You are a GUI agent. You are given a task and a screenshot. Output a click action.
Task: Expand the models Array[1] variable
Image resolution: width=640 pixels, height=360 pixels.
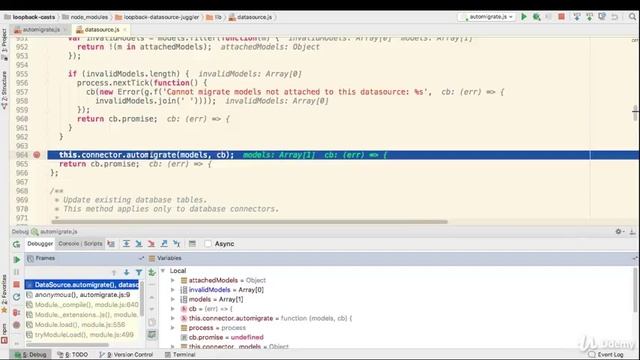[x=173, y=299]
